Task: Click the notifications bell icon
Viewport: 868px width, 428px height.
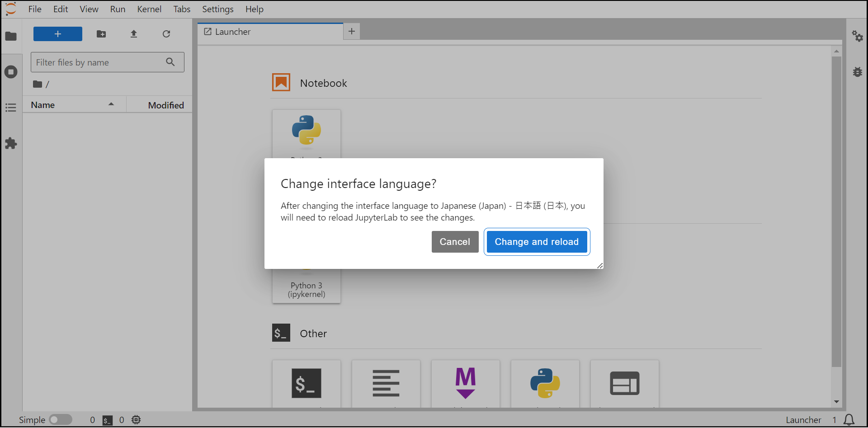Action: point(849,420)
